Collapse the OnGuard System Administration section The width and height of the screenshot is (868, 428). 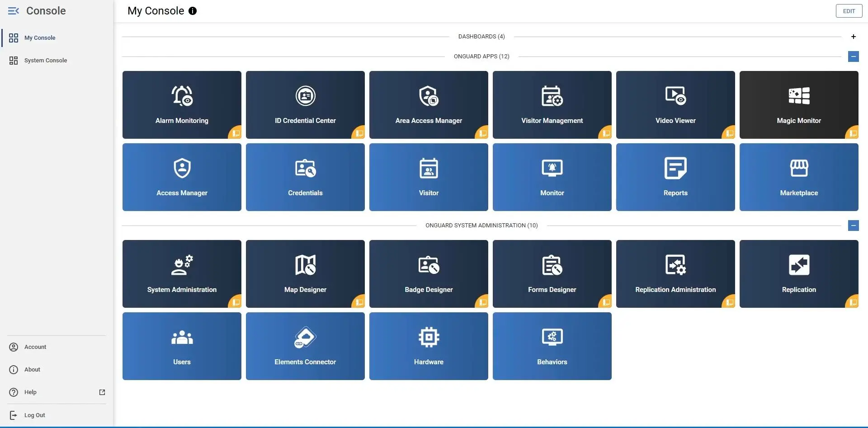click(x=854, y=226)
